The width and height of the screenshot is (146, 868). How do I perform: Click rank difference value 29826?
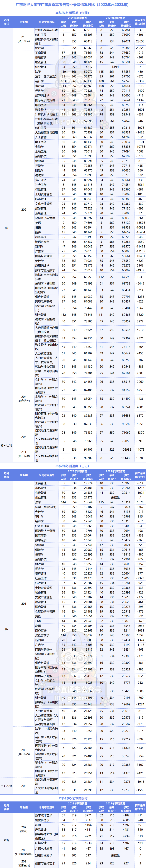(x=140, y=48)
